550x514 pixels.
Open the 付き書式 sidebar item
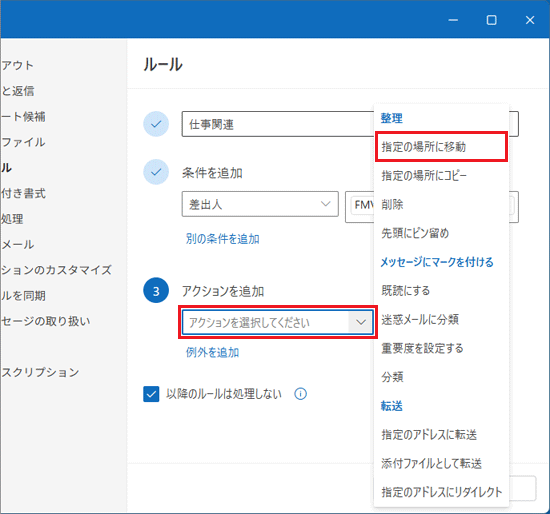tap(23, 193)
